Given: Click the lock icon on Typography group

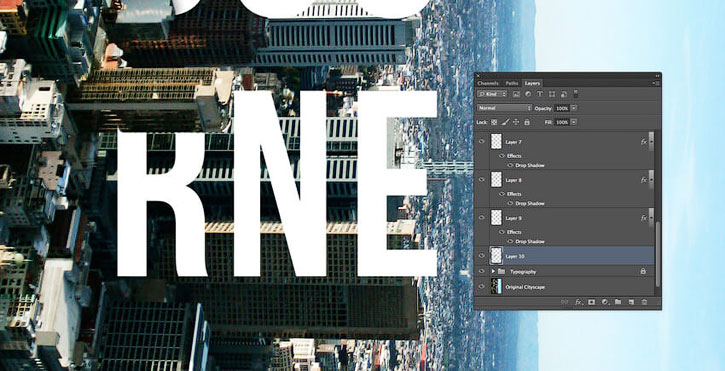Looking at the screenshot, I should (643, 272).
